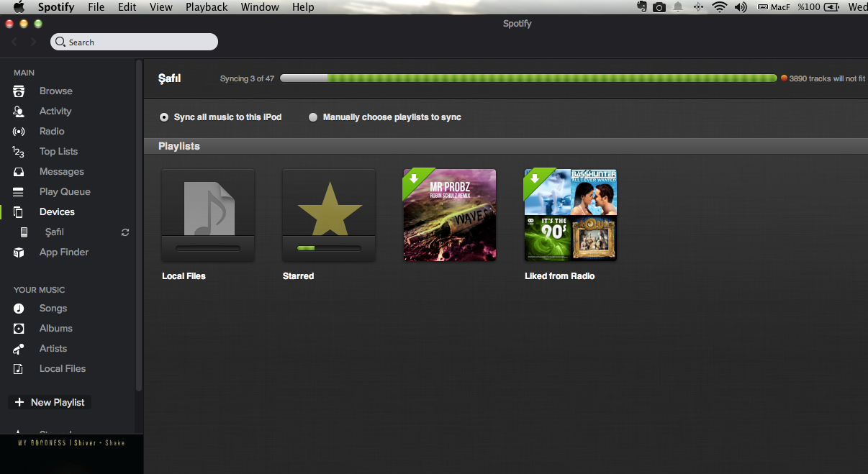Open the Playback menu
The width and height of the screenshot is (868, 474).
click(207, 7)
